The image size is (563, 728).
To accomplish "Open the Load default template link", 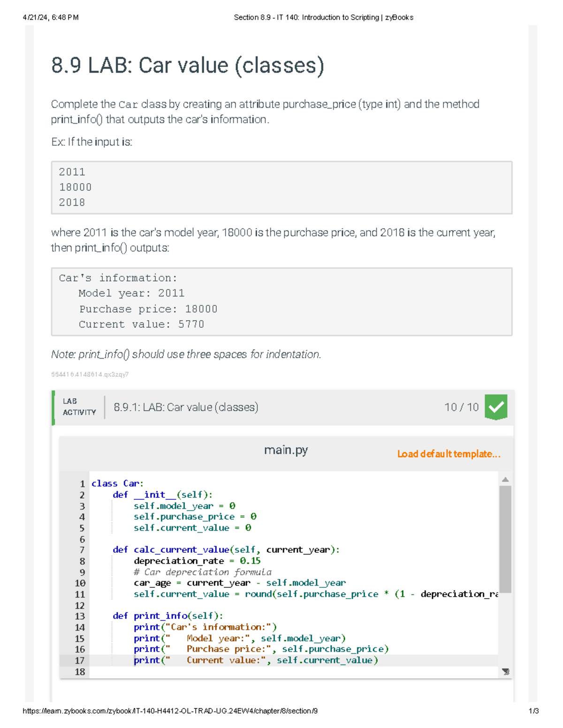I will [449, 454].
